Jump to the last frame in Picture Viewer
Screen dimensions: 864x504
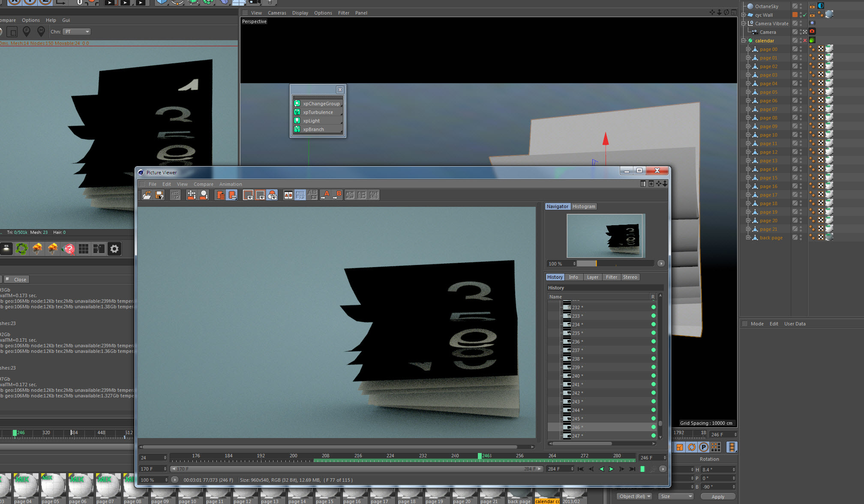click(x=632, y=469)
